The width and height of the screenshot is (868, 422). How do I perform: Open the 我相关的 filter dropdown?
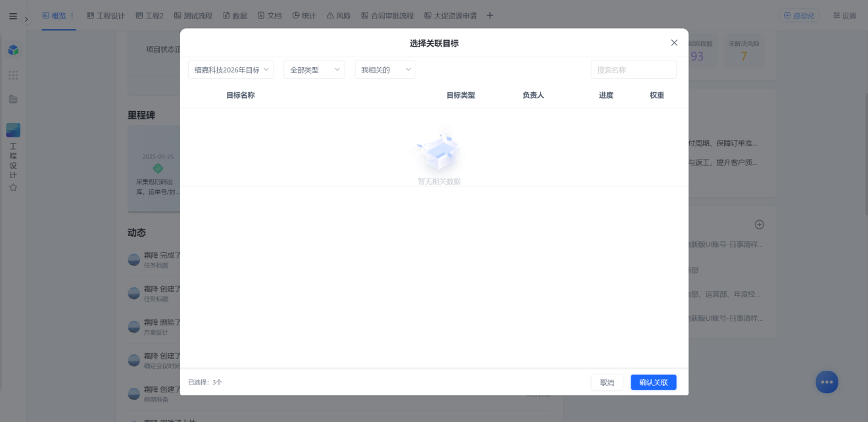coord(385,70)
